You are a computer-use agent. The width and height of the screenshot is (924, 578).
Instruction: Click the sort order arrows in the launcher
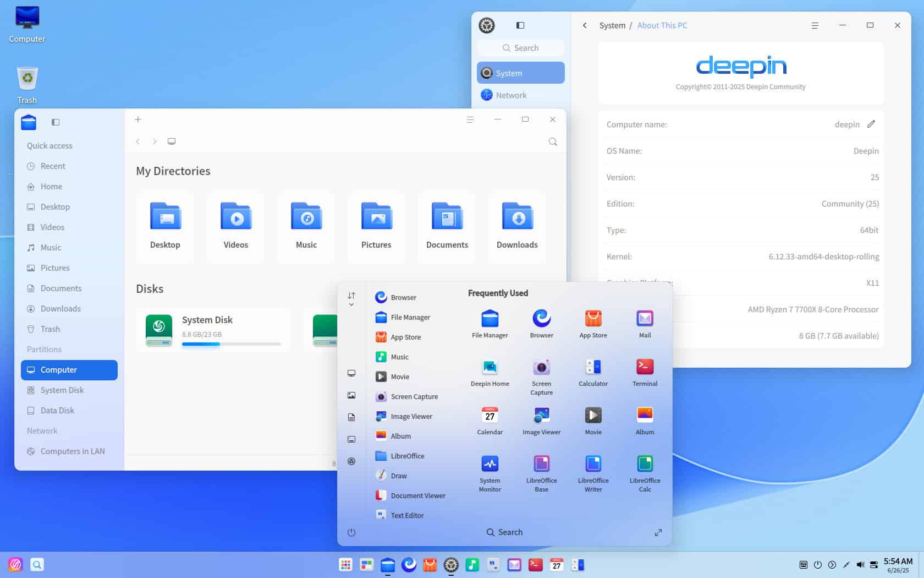pos(351,296)
